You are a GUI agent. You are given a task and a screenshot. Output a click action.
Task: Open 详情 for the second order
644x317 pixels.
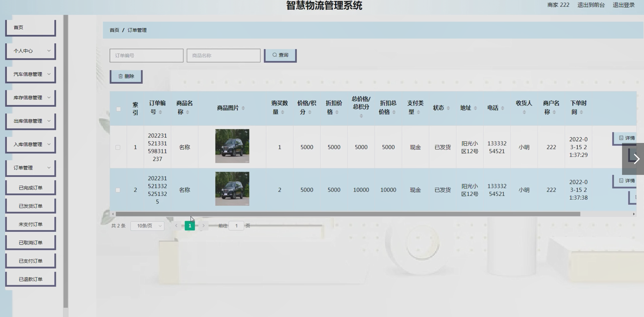(x=627, y=181)
